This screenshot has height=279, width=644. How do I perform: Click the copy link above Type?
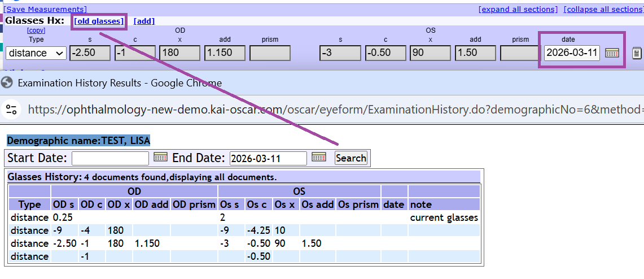(36, 30)
